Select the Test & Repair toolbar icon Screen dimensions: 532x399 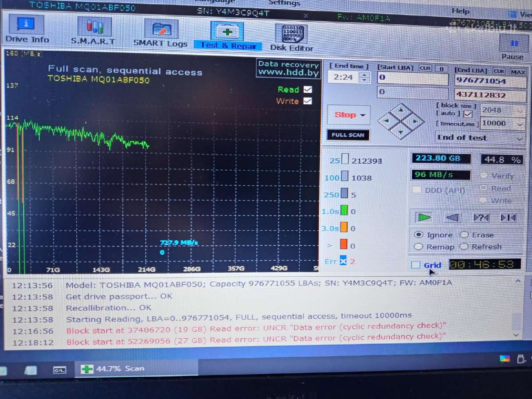click(x=227, y=31)
